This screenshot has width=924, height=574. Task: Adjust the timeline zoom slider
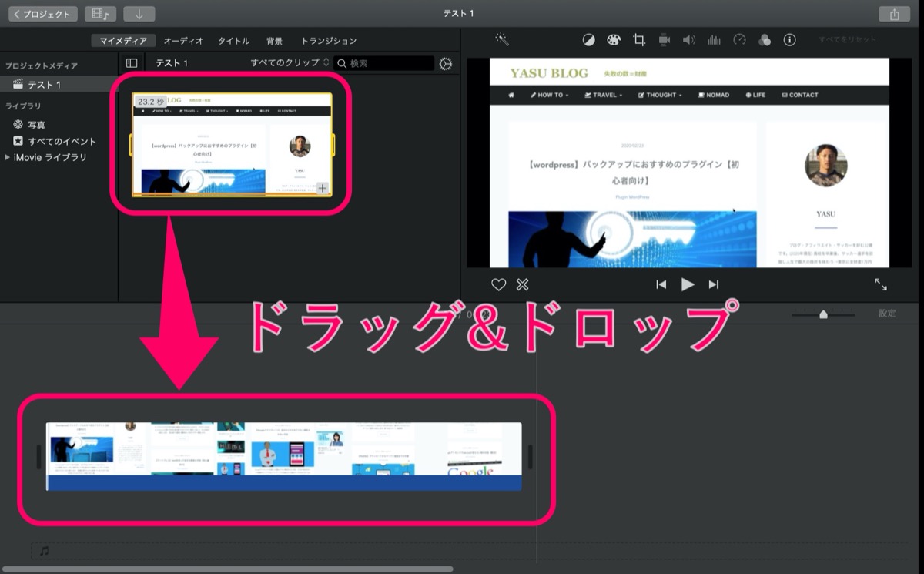(823, 314)
